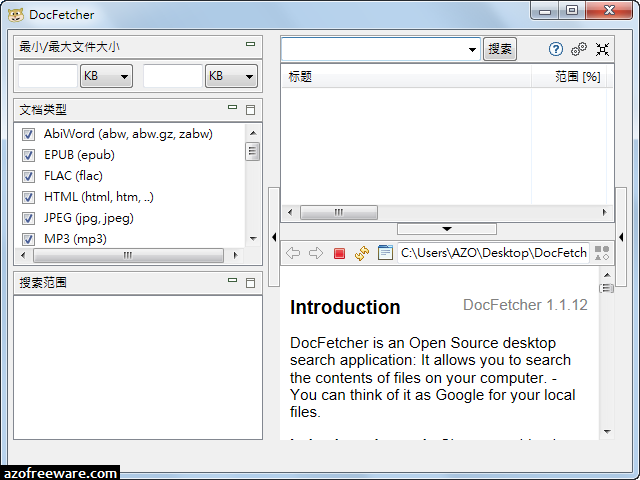Collapse right side pane arrow
The width and height of the screenshot is (640, 480).
point(621,237)
